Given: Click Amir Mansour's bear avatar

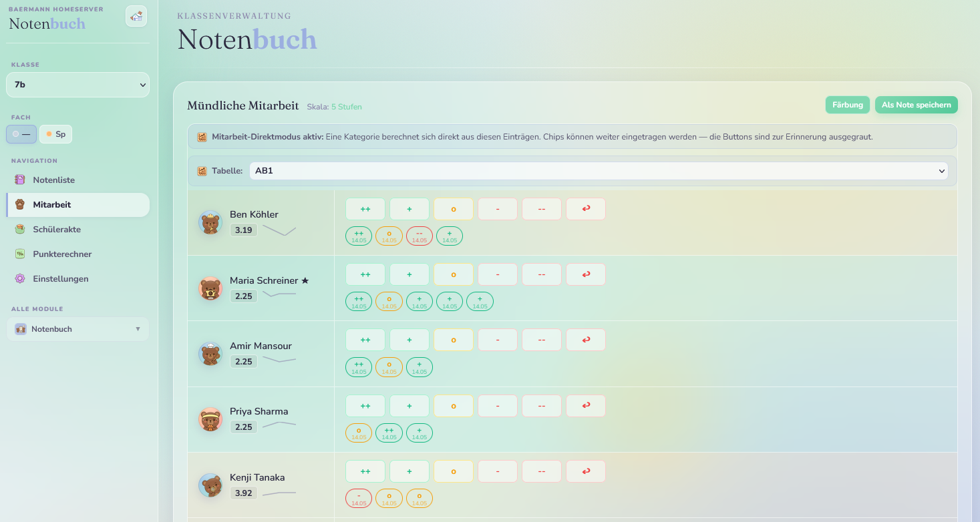Looking at the screenshot, I should pos(210,354).
